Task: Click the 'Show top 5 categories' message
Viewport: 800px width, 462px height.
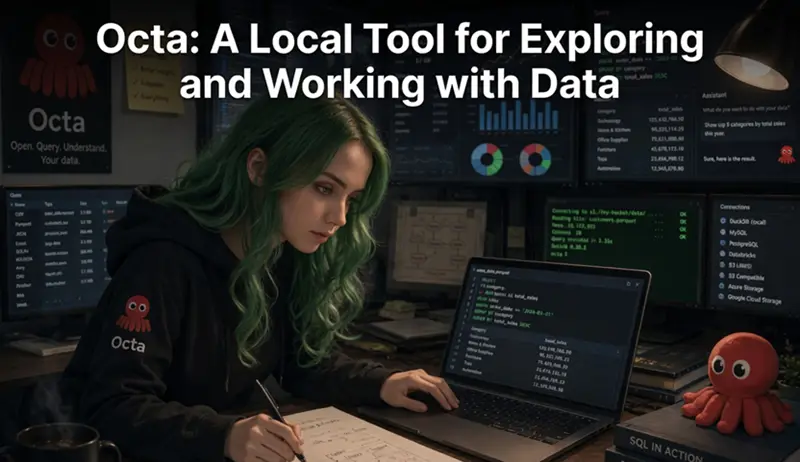Action: pyautogui.click(x=743, y=129)
